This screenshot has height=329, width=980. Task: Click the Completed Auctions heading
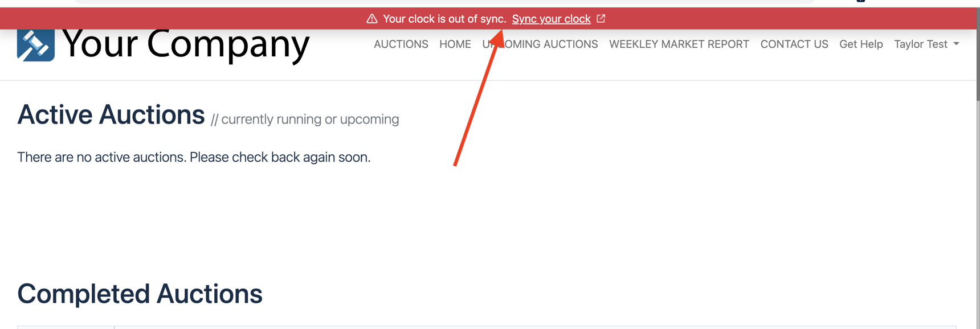[x=140, y=294]
